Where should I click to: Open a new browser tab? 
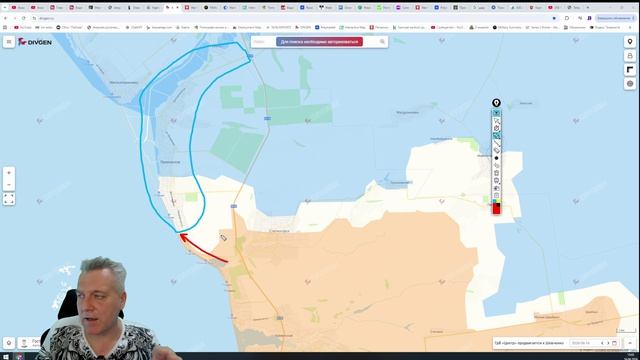588,7
